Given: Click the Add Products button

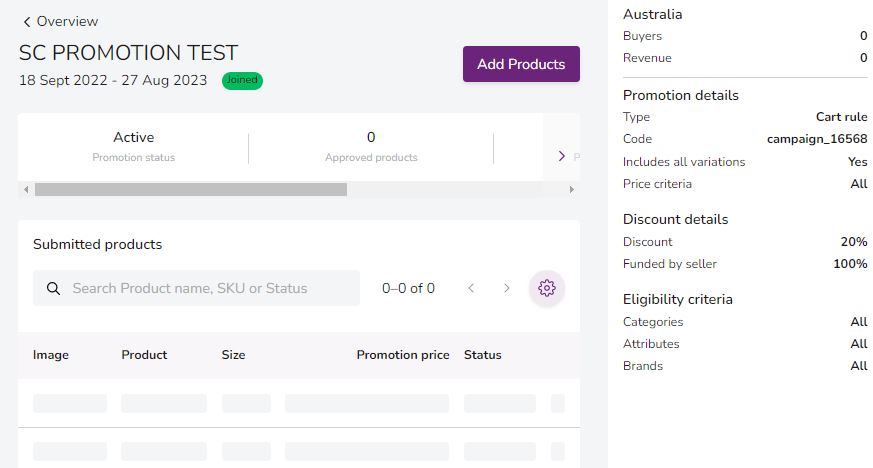Looking at the screenshot, I should click(x=520, y=64).
